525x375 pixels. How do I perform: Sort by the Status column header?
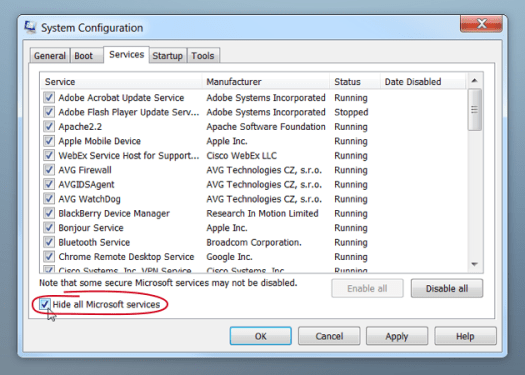tap(355, 81)
